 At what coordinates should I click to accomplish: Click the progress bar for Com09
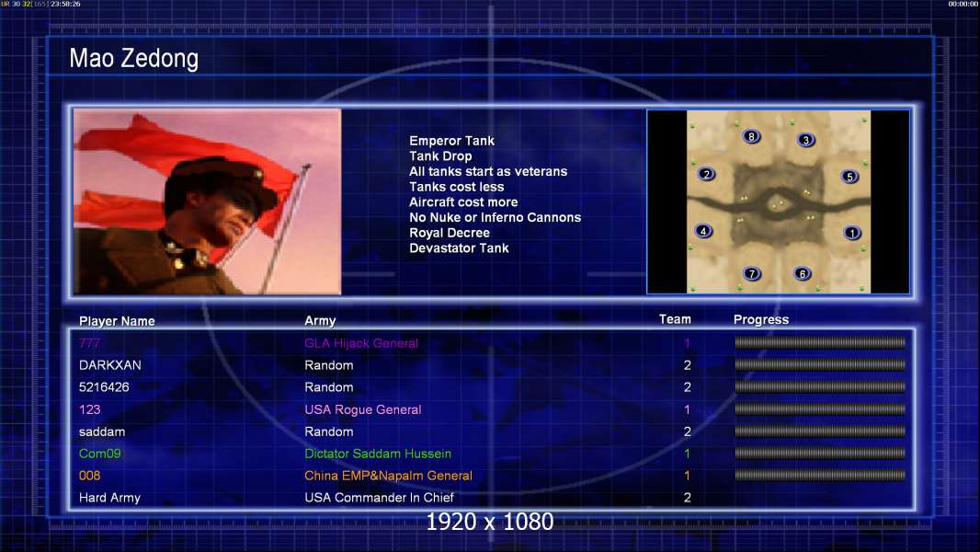(820, 454)
